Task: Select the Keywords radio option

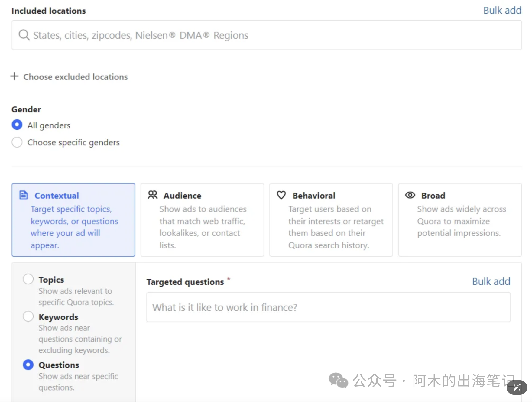Action: (28, 316)
